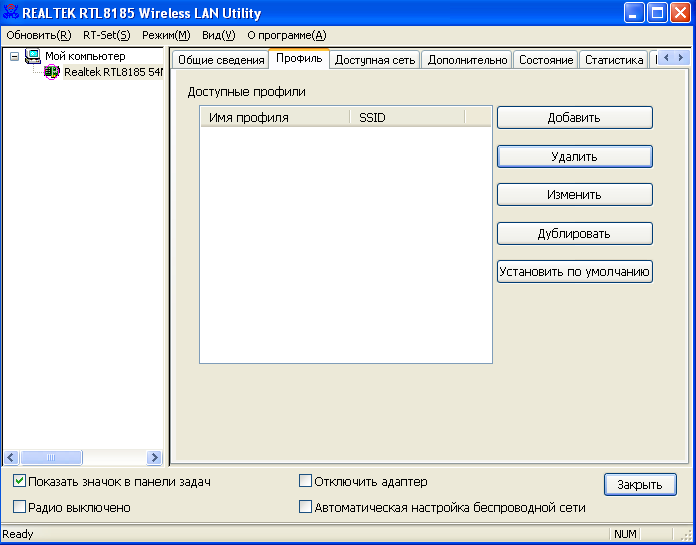Click the Закрыть button
The width and height of the screenshot is (696, 545).
click(640, 485)
